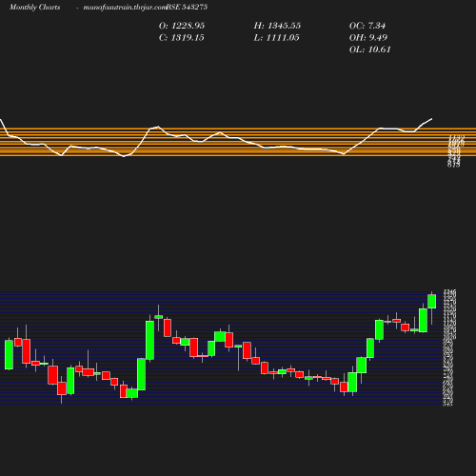Select the high value "H: 1345.55"

click(x=277, y=26)
